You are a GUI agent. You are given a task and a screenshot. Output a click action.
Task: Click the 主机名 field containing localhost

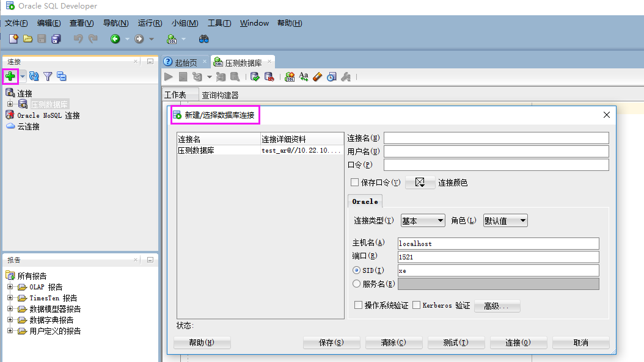(498, 244)
